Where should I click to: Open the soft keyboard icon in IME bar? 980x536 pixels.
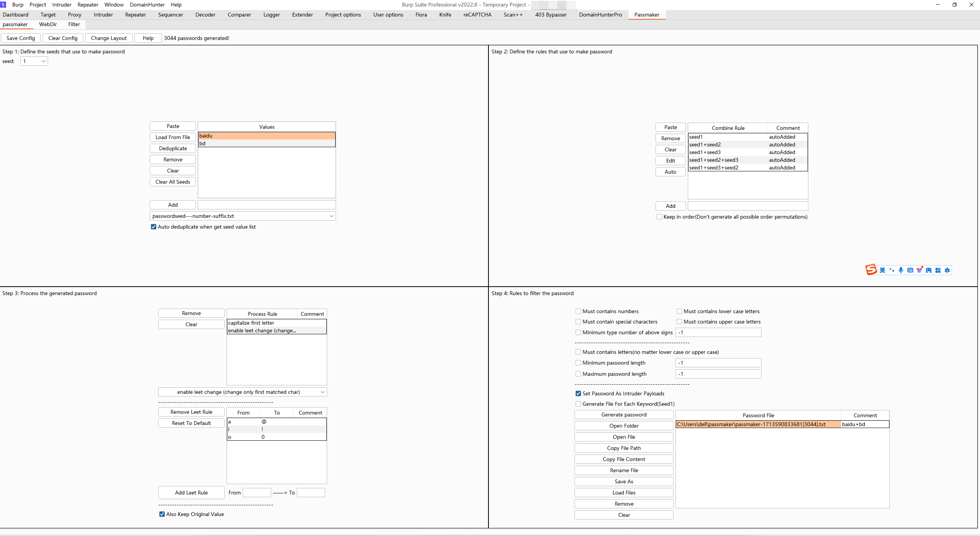pyautogui.click(x=910, y=270)
